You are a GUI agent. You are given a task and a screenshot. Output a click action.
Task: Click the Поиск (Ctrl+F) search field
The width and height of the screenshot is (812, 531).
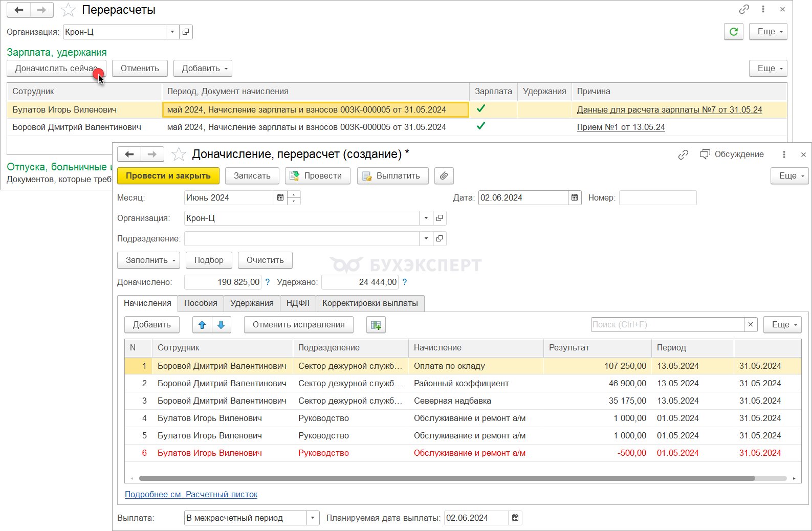667,325
